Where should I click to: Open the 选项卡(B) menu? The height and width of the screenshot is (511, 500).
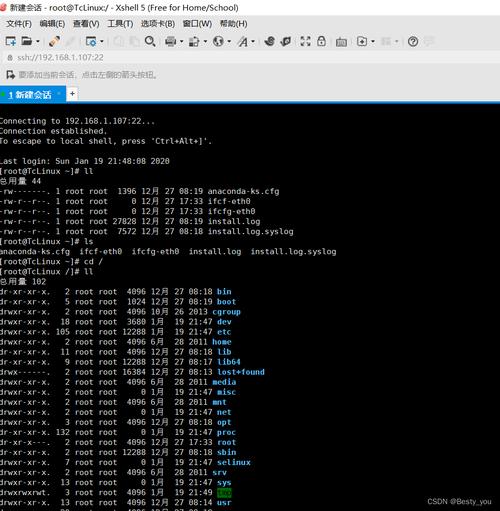(158, 24)
